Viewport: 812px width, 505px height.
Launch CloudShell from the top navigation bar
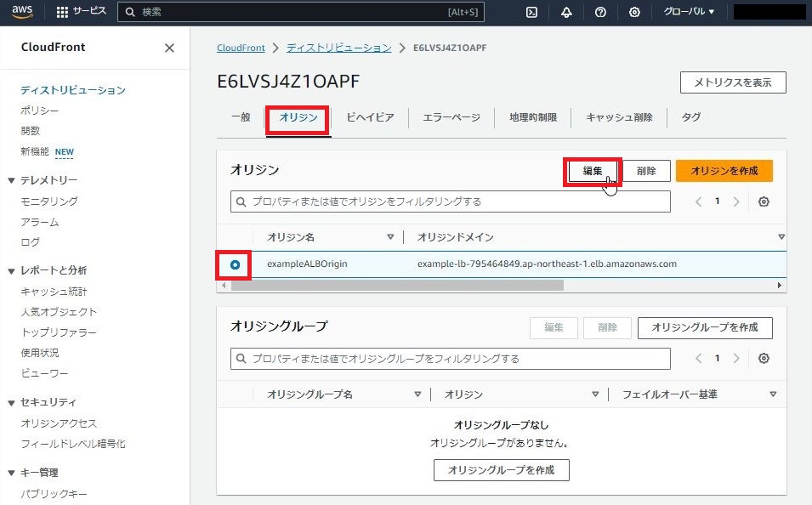pyautogui.click(x=532, y=12)
